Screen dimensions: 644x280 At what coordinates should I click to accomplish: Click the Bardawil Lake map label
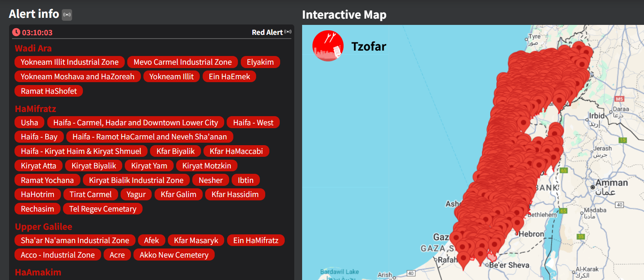click(x=339, y=272)
